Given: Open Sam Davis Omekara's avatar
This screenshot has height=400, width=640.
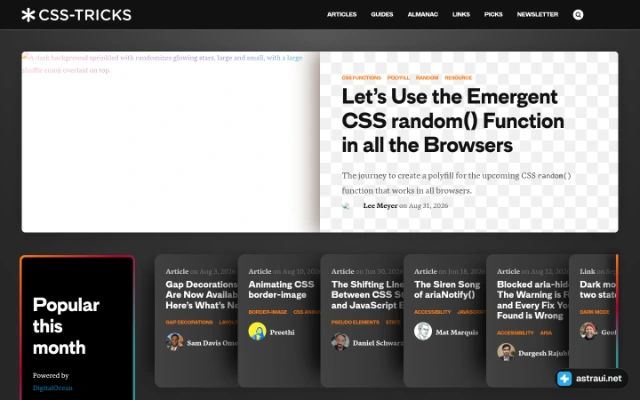Looking at the screenshot, I should point(175,342).
